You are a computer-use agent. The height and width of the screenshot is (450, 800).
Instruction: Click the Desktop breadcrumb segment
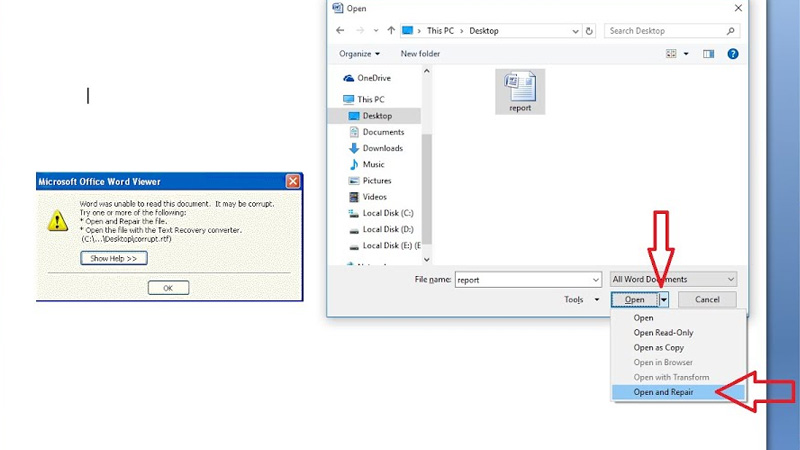coord(484,31)
